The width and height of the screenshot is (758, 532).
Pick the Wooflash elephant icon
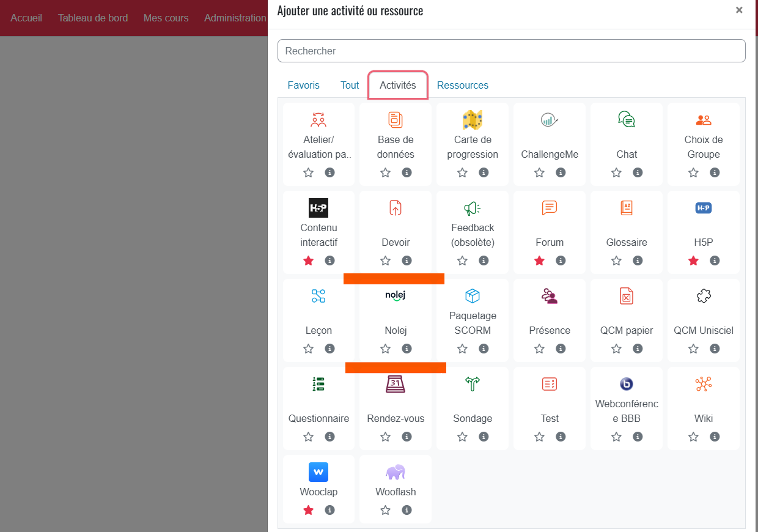pyautogui.click(x=396, y=472)
